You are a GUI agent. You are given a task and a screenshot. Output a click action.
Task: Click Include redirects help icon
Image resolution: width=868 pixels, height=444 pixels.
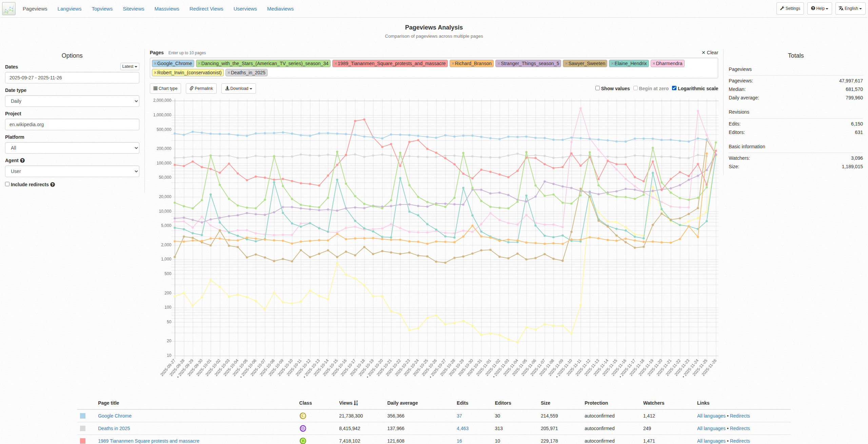53,185
